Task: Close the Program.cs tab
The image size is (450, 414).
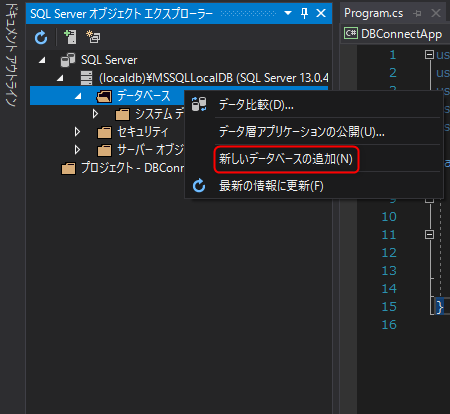Action: pyautogui.click(x=436, y=13)
